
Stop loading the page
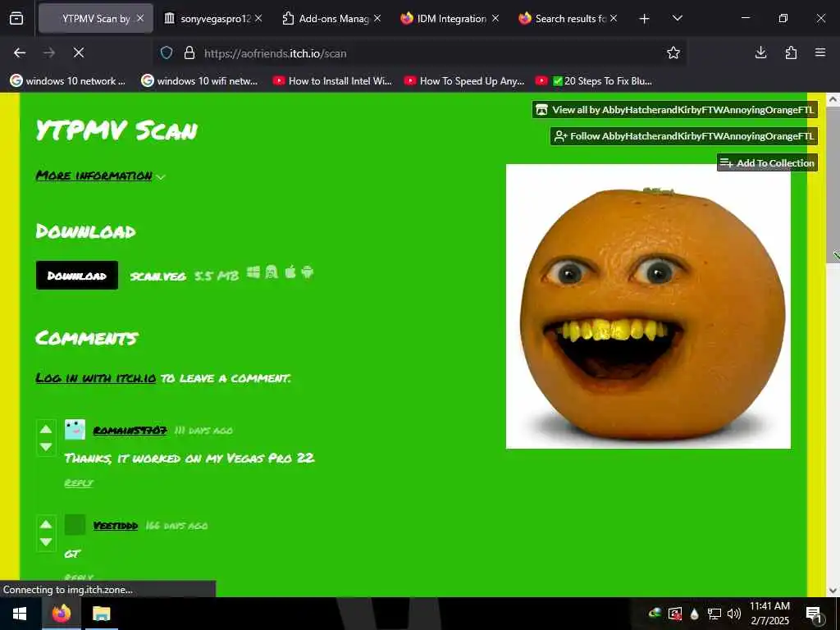[x=78, y=52]
